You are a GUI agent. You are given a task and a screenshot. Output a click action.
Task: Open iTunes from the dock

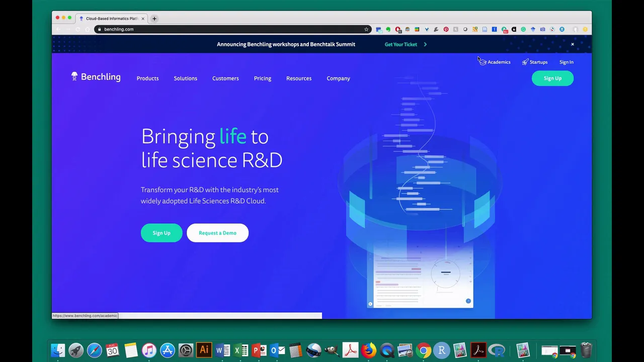point(149,350)
